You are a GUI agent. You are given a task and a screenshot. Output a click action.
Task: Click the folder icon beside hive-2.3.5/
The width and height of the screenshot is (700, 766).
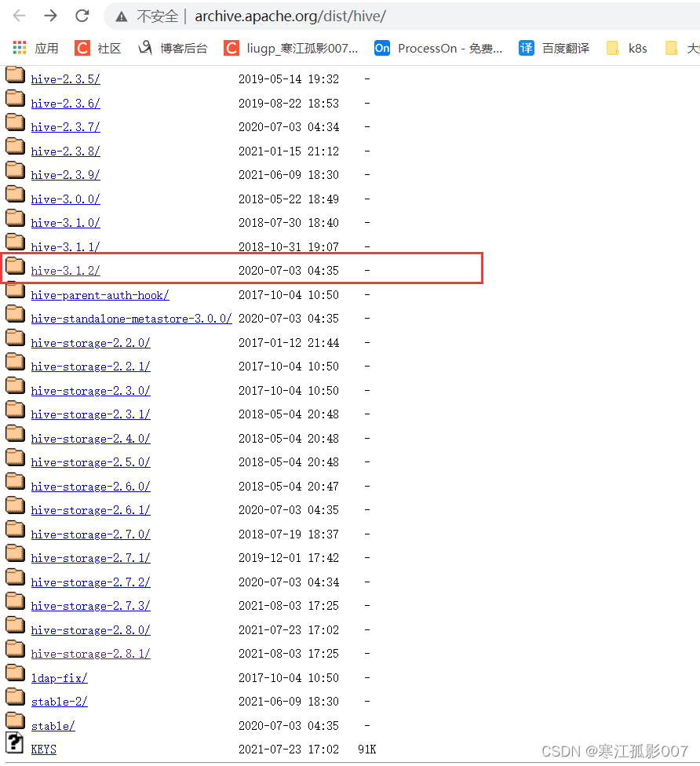tap(15, 75)
